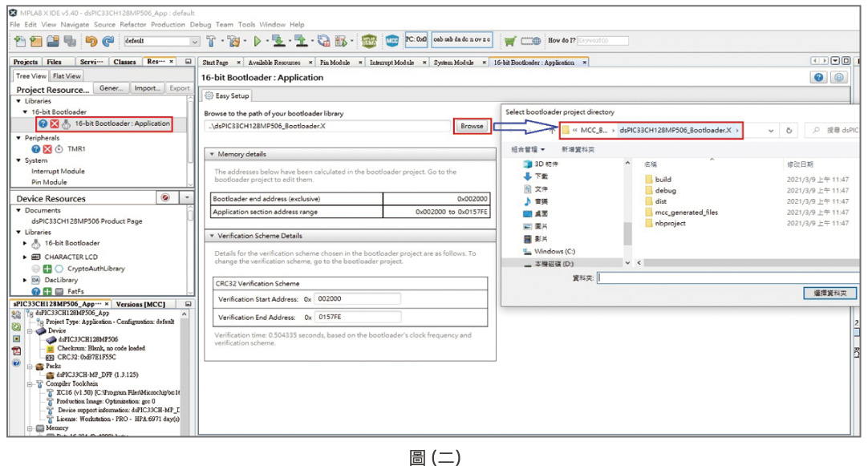Collapse the Memory details section
This screenshot has width=868, height=466.
(212, 154)
